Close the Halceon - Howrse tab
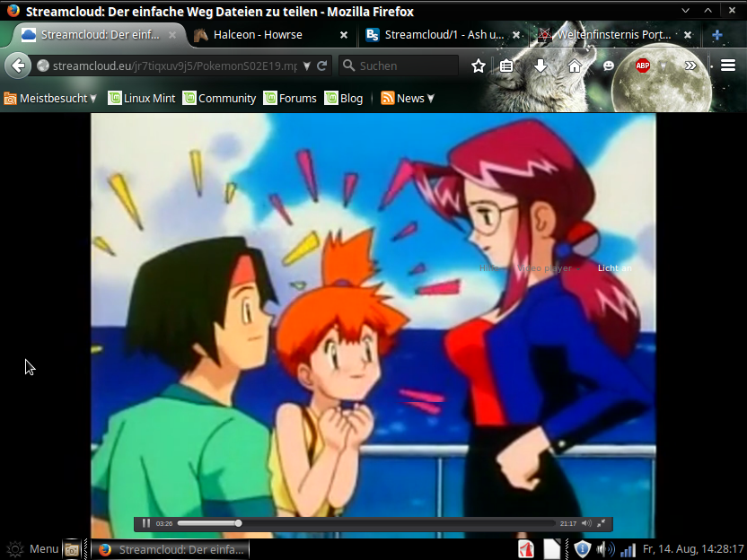The image size is (747, 560). (x=344, y=35)
